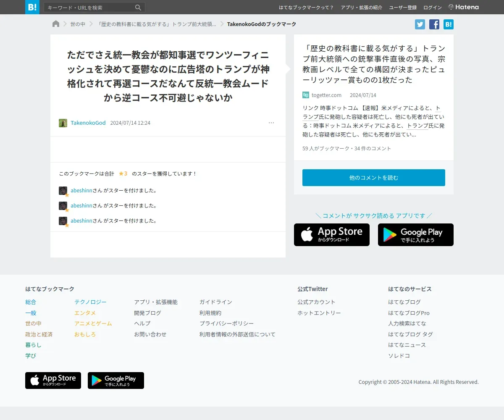This screenshot has width=504, height=420.
Task: Share on Facebook icon
Action: (434, 24)
